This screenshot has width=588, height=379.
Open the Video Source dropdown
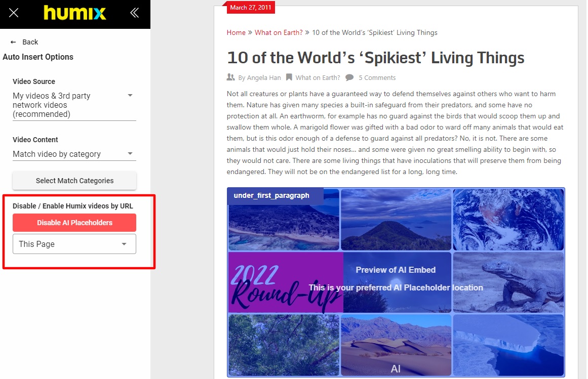point(74,105)
